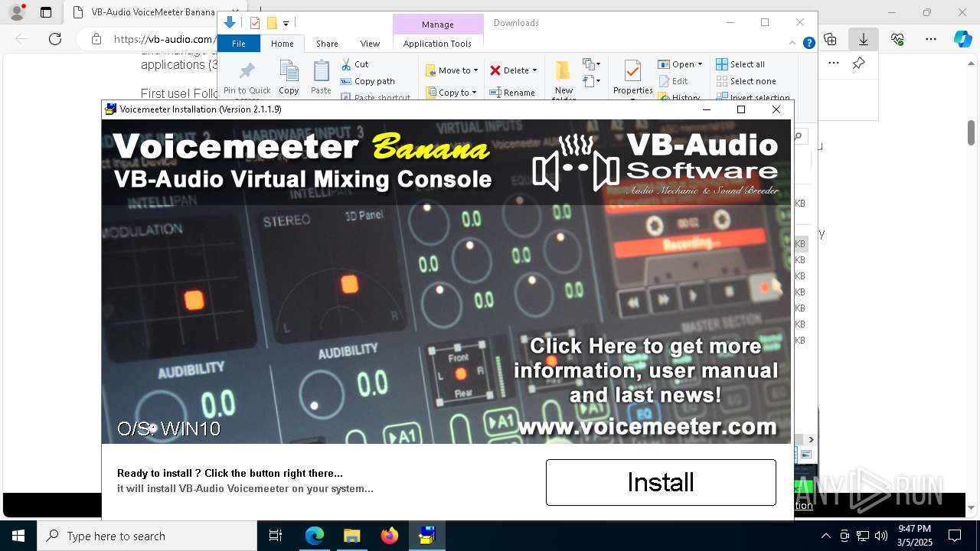Maximize the Voicemeeter Installation window

pyautogui.click(x=741, y=109)
